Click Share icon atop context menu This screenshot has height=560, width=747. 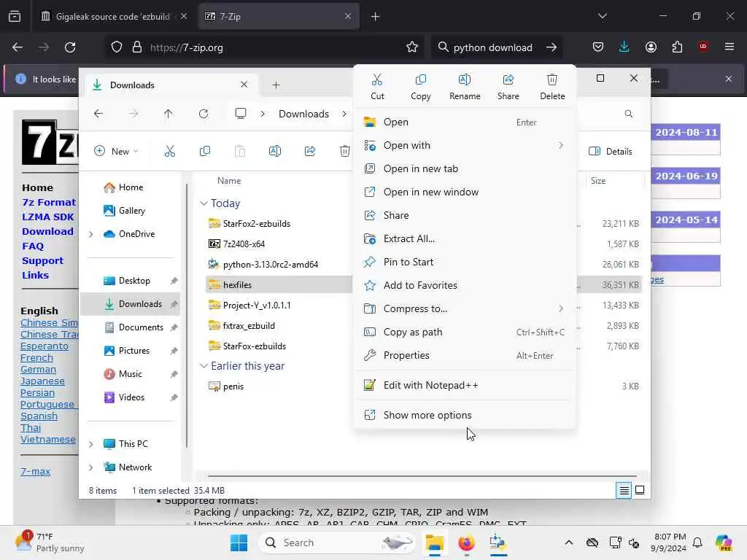pos(508,87)
